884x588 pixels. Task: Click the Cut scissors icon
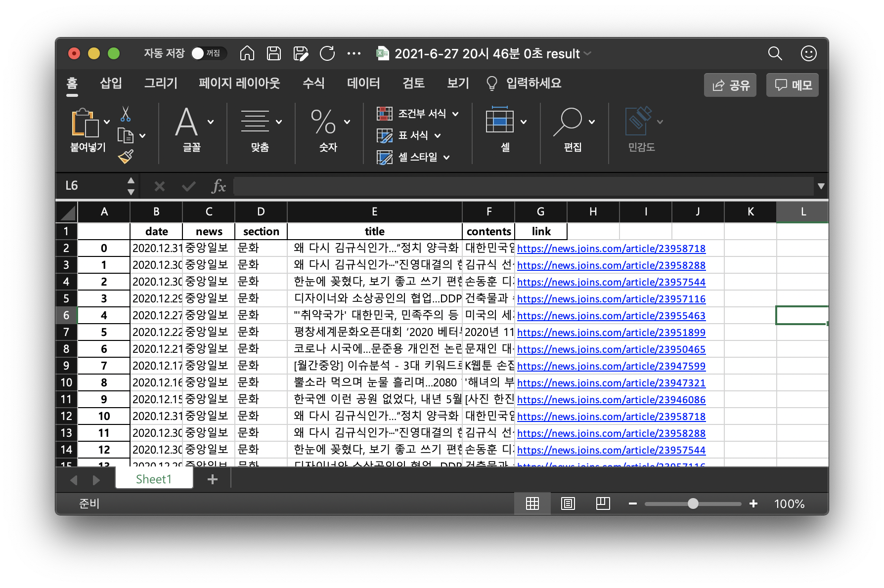pyautogui.click(x=126, y=114)
